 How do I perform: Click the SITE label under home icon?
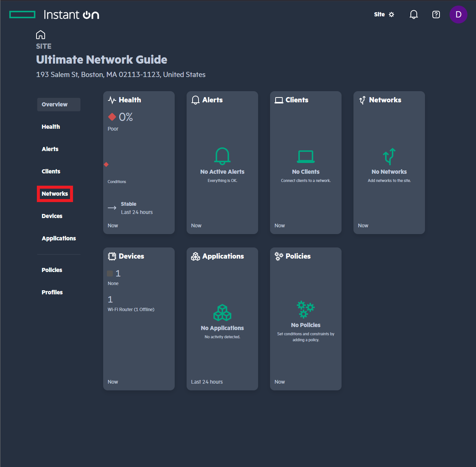coord(44,47)
